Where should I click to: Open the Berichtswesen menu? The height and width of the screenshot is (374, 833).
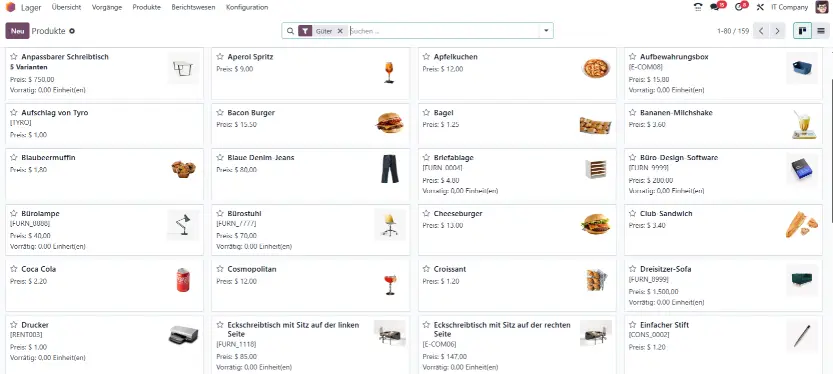(193, 7)
